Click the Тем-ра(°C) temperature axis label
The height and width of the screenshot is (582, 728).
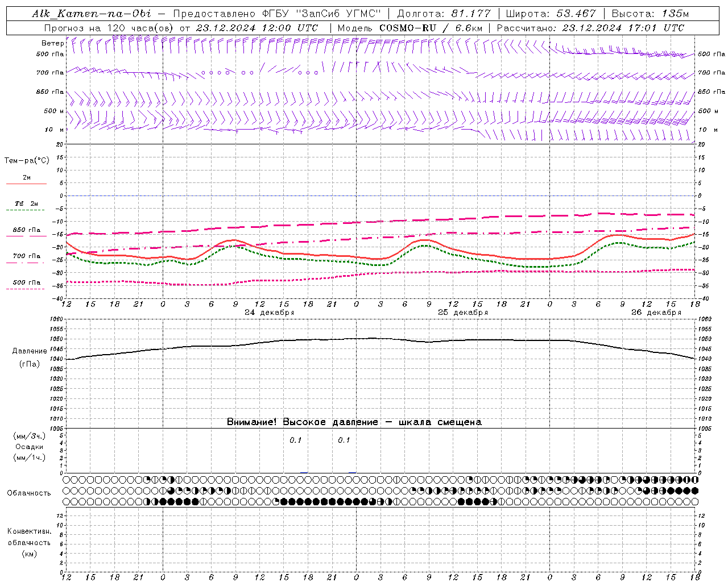tap(27, 161)
